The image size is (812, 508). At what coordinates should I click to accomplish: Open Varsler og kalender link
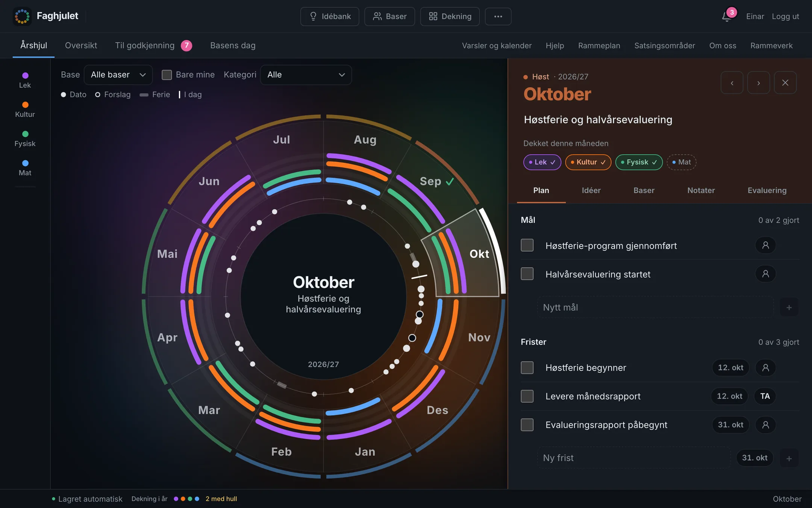click(x=497, y=46)
